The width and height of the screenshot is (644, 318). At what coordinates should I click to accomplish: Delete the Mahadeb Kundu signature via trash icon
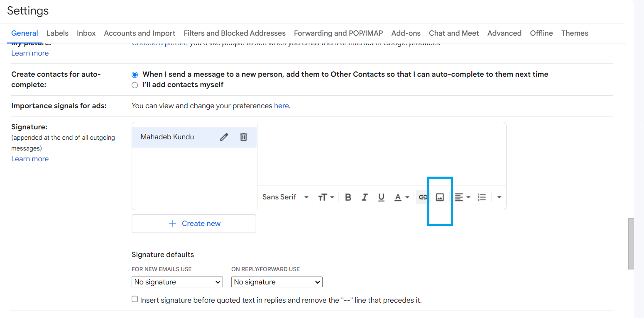pyautogui.click(x=244, y=137)
